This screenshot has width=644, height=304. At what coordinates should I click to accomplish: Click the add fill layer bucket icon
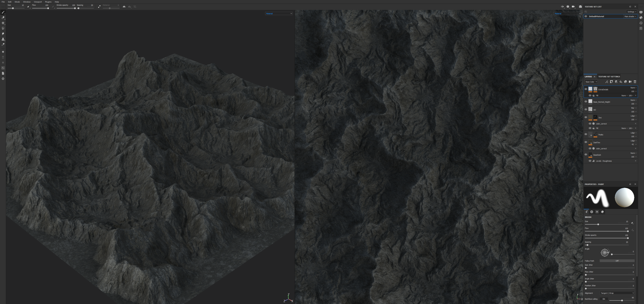point(621,82)
